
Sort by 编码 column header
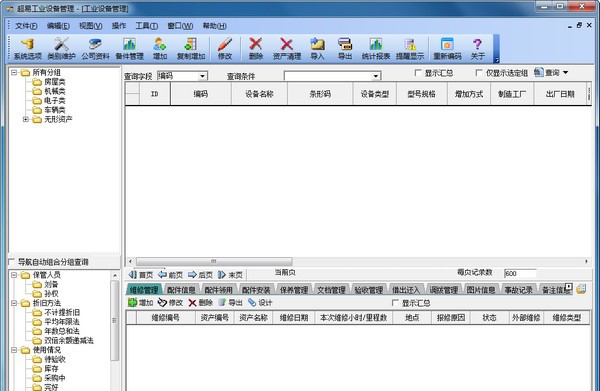tap(201, 94)
